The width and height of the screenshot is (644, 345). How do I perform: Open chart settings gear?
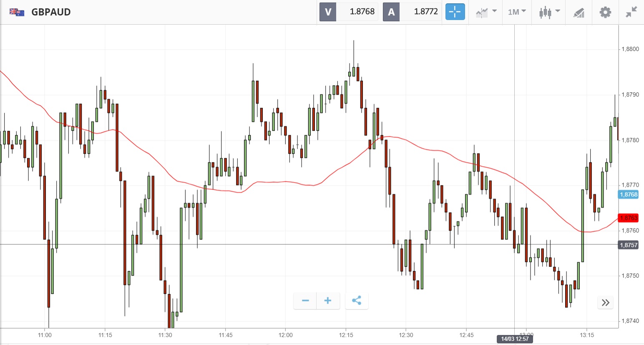pos(605,12)
